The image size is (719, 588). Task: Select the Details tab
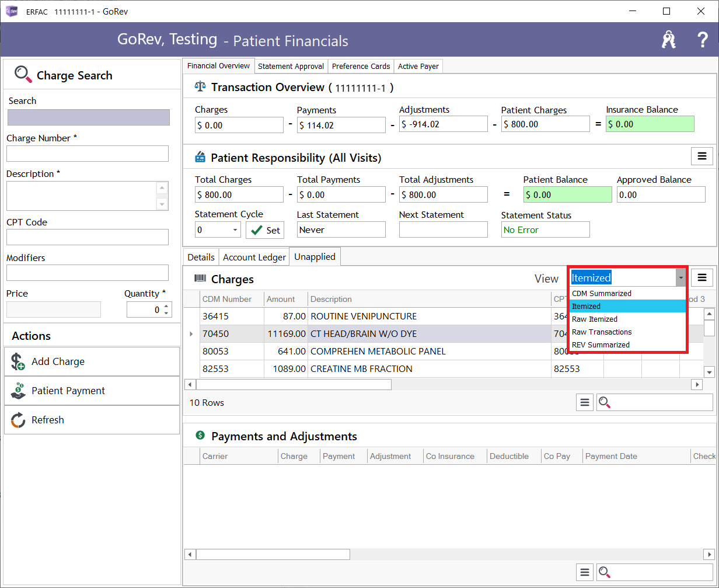click(201, 257)
